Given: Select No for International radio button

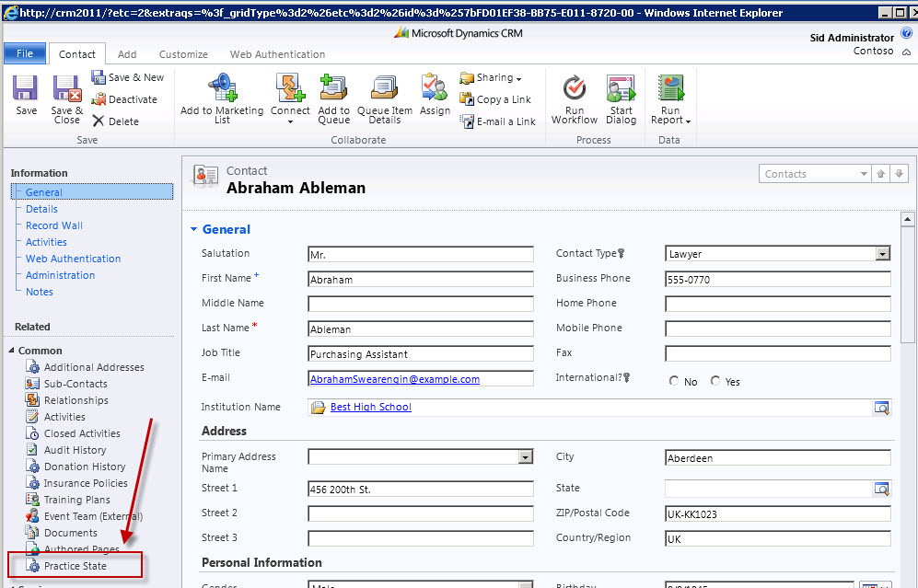Looking at the screenshot, I should coord(675,381).
